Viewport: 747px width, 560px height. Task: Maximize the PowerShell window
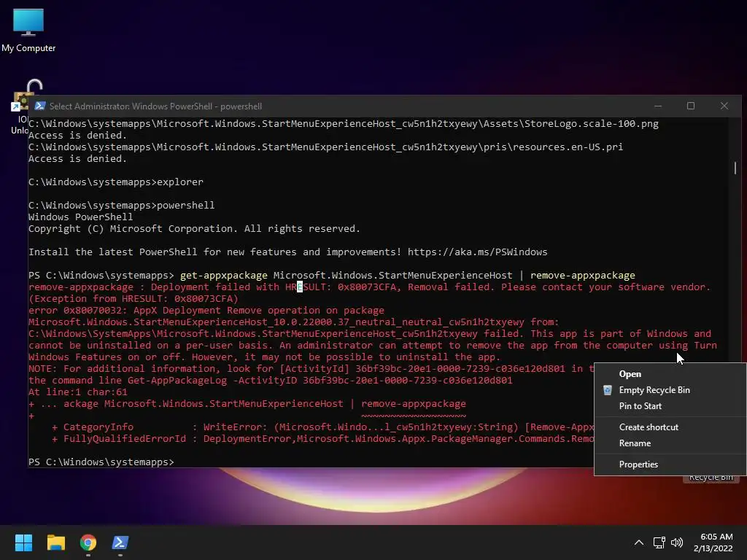[x=691, y=106]
